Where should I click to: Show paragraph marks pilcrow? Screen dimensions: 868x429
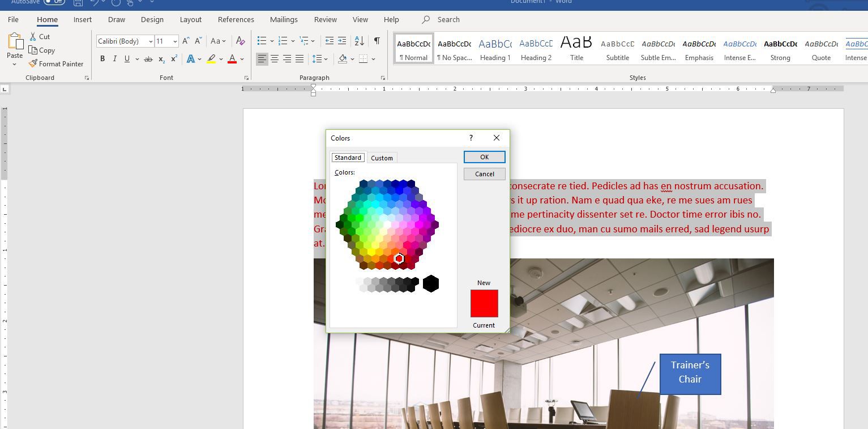pos(377,41)
